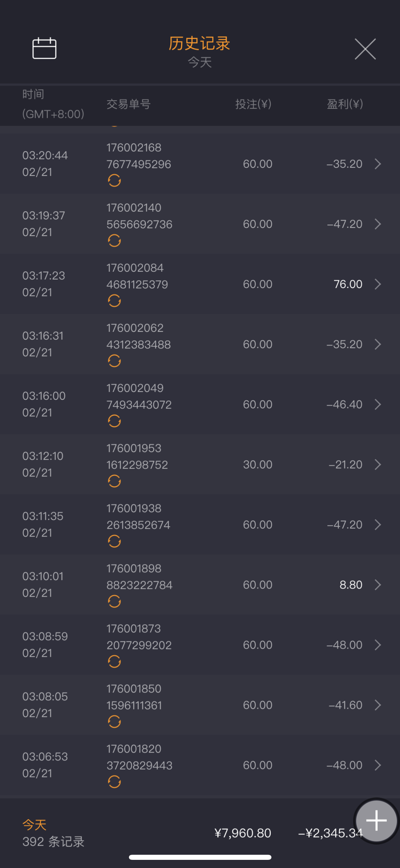
Task: Open transaction 176001938 2613852674
Action: pyautogui.click(x=138, y=517)
